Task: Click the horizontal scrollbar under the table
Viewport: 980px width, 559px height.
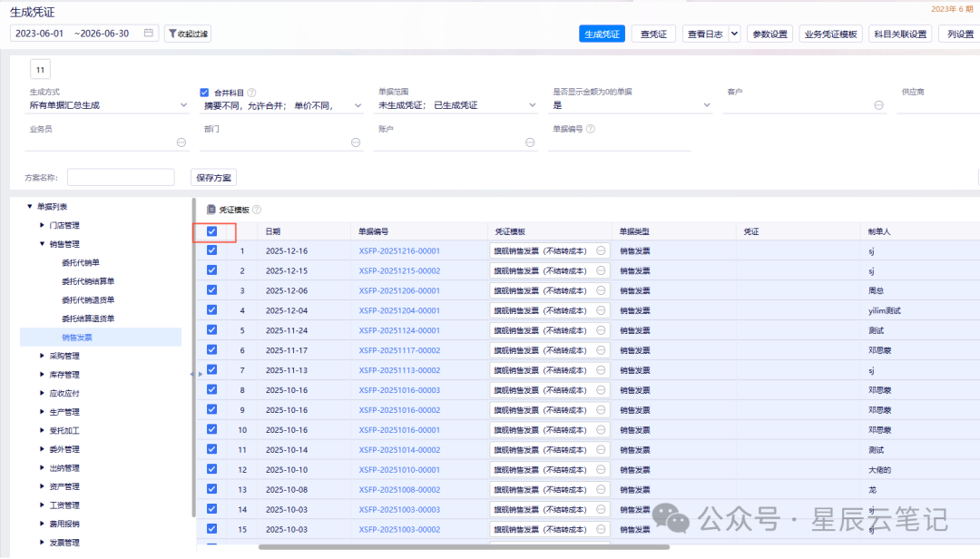Action: 464,547
